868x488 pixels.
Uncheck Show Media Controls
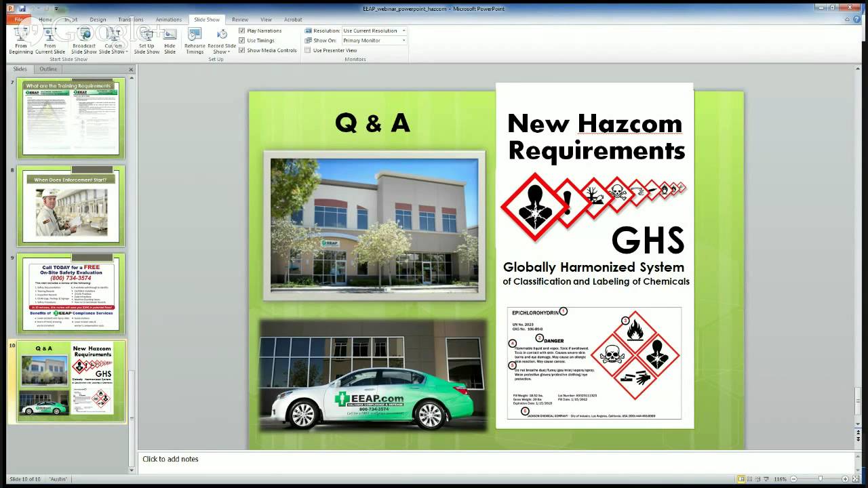click(242, 50)
